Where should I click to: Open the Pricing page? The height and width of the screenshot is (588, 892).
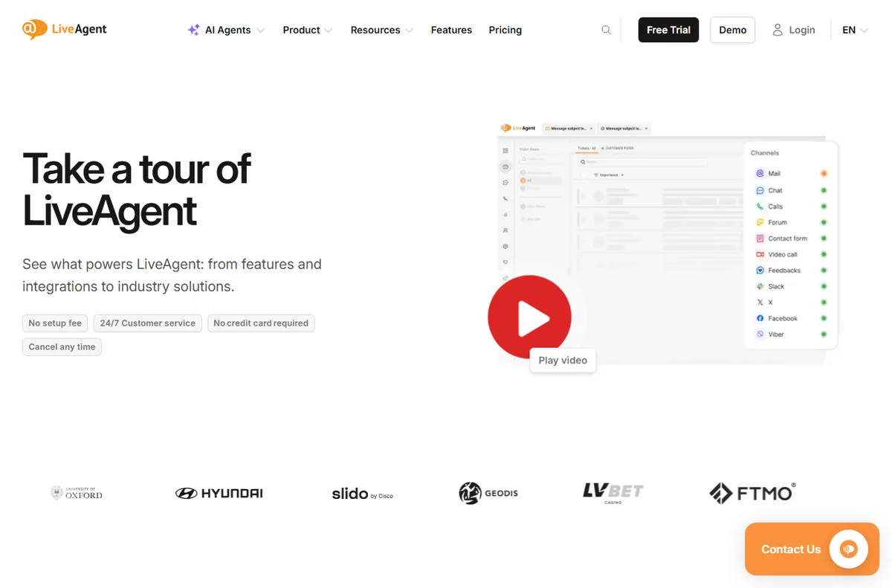[x=505, y=30]
